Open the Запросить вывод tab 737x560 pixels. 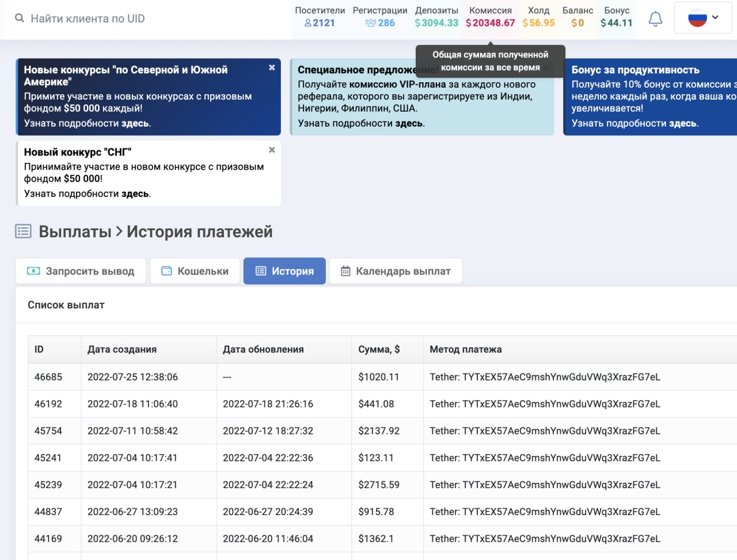81,271
